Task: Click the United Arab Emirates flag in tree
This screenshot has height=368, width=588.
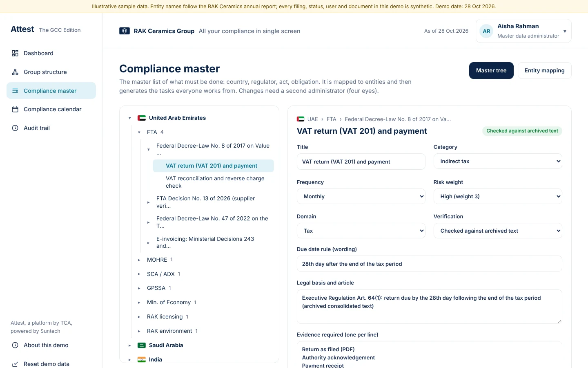Action: coord(142,118)
